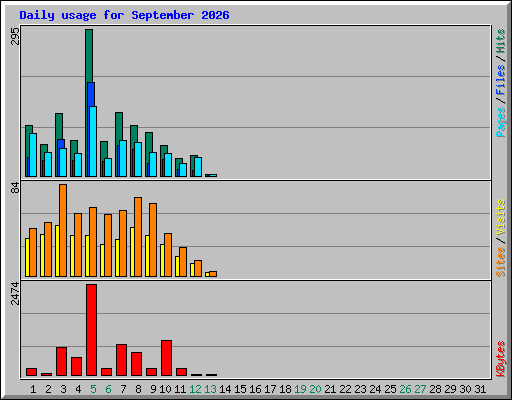Viewport: 512px width, 400px height.
Task: Click the title 'Daily usage for September 2026'
Action: click(x=124, y=15)
